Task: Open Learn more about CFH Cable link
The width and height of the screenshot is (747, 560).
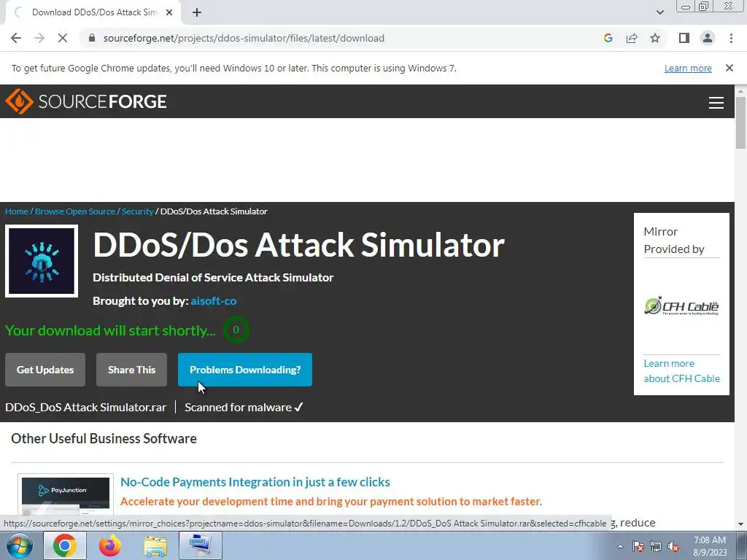Action: coord(681,371)
